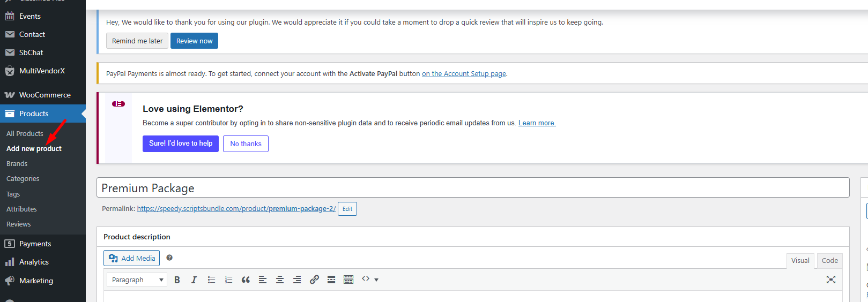The image size is (868, 302).
Task: Open the premium-package-2 permalink URL
Action: coord(236,208)
